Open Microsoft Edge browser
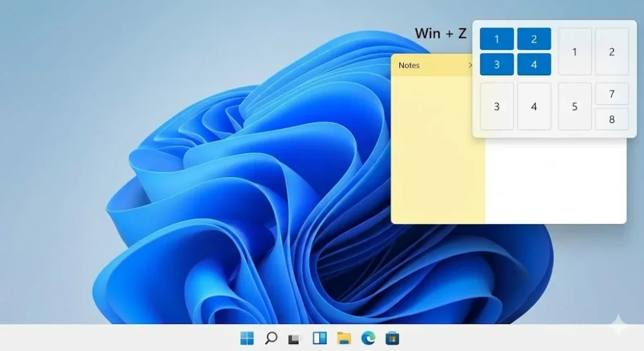The height and width of the screenshot is (351, 644). pos(368,338)
